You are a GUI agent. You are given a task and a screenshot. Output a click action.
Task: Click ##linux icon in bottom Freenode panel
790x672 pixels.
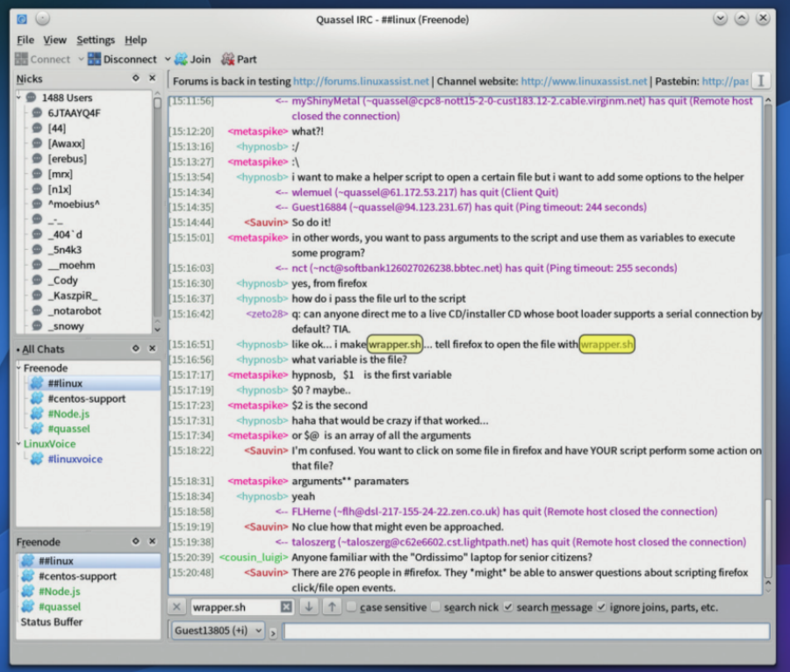28,561
